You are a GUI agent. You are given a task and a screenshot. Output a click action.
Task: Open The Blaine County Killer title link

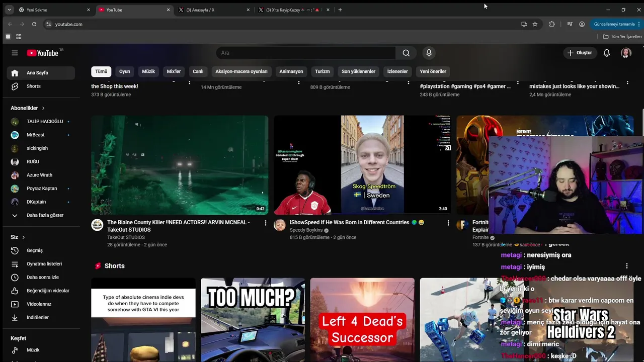[179, 226]
